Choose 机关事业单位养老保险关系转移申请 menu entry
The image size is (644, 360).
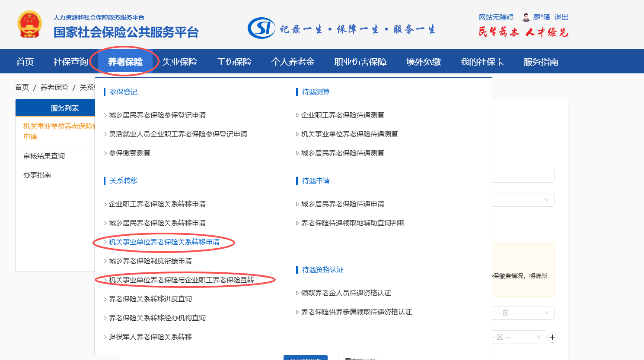164,242
